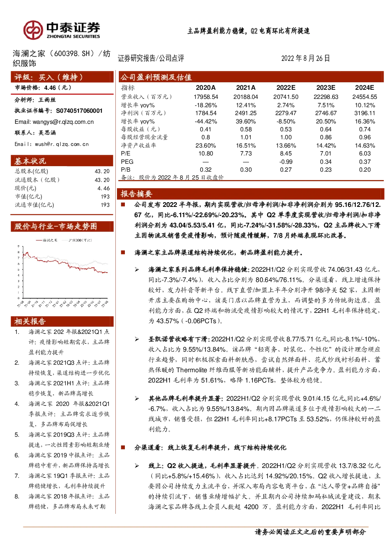This screenshot has height=555, width=392.
Task: Select net profit value '2491.25' for 2021A
Action: click(x=246, y=113)
